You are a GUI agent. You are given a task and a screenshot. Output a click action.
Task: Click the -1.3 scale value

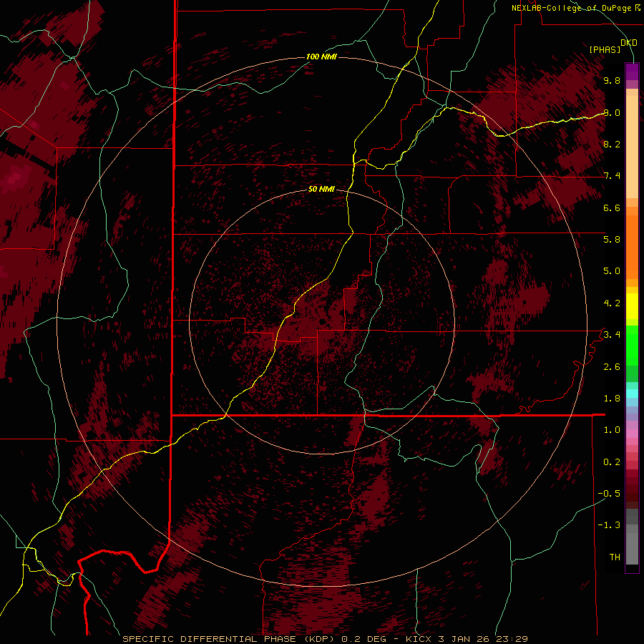pyautogui.click(x=609, y=525)
